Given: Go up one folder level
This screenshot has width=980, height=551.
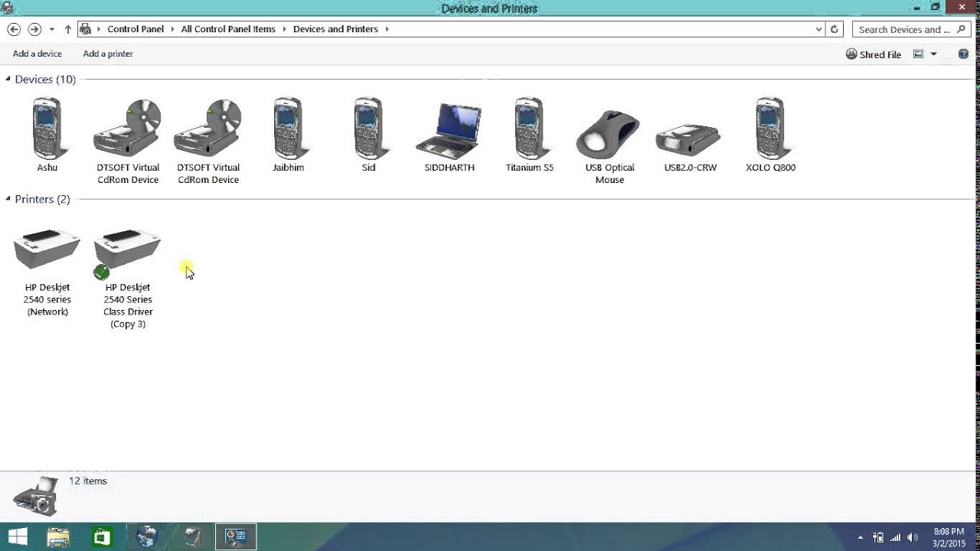Looking at the screenshot, I should click(67, 29).
